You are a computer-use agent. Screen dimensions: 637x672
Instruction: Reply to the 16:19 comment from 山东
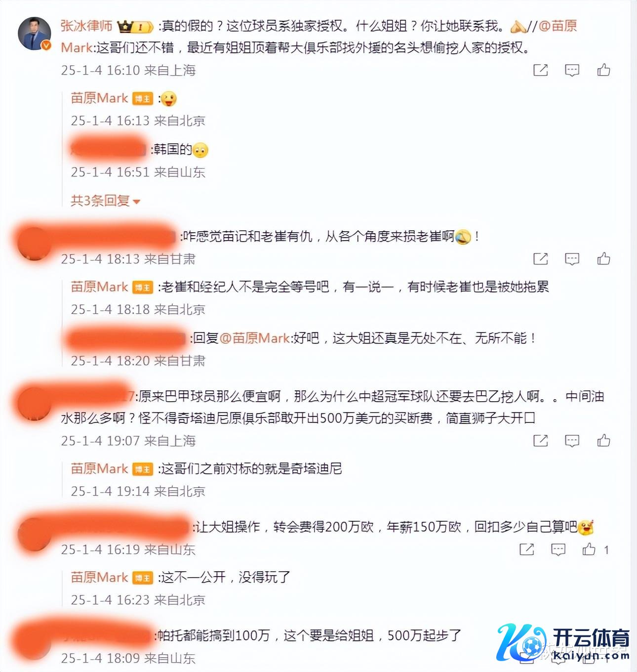(558, 550)
